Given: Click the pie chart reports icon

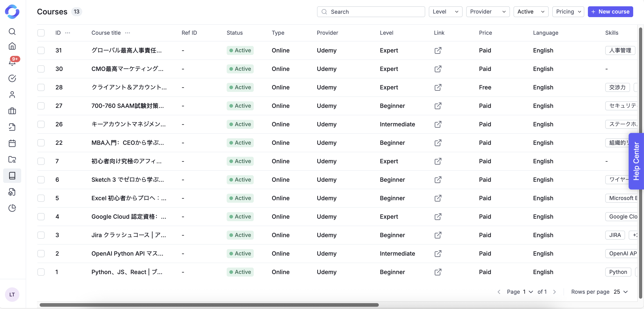Looking at the screenshot, I should tap(12, 208).
